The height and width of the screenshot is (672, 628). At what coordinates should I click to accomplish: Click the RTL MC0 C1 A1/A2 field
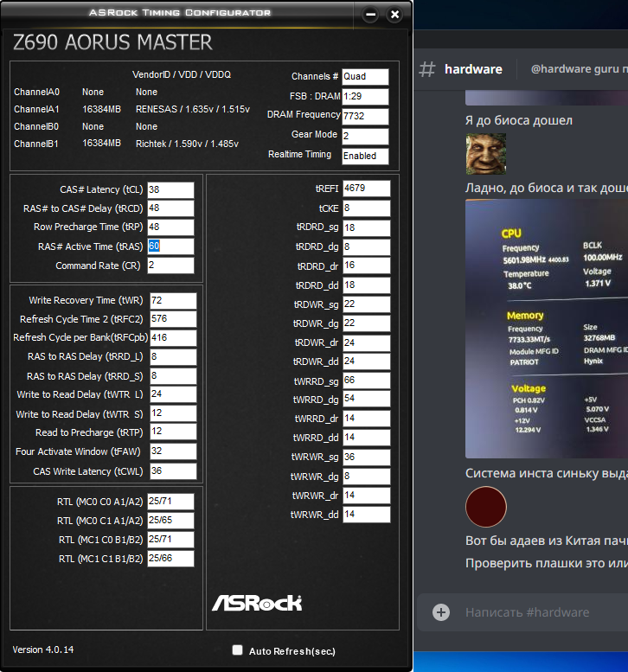pos(170,521)
